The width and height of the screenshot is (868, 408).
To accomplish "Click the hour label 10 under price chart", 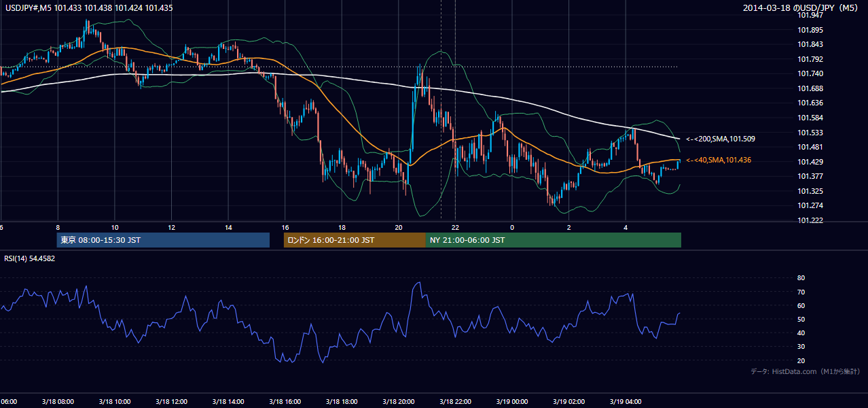I will click(x=115, y=228).
